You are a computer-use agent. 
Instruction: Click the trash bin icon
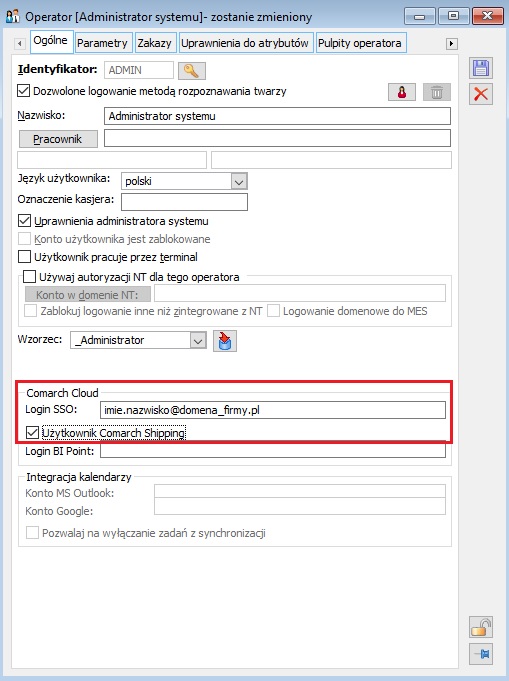(437, 92)
